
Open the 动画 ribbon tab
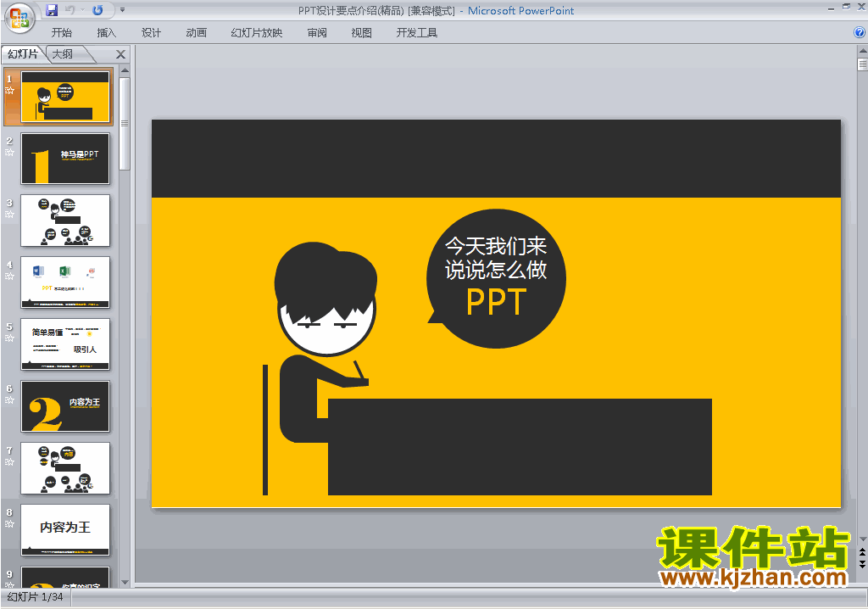pyautogui.click(x=196, y=33)
